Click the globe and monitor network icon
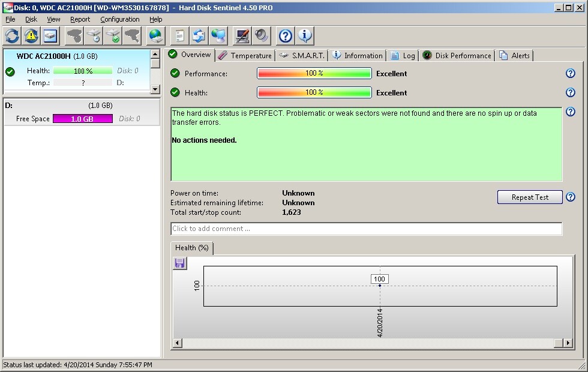Image resolution: width=588 pixels, height=372 pixels. tap(218, 36)
